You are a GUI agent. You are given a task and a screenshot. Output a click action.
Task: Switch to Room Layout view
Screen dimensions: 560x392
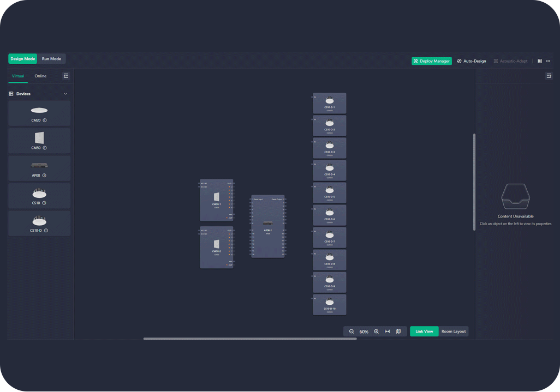[x=454, y=331]
